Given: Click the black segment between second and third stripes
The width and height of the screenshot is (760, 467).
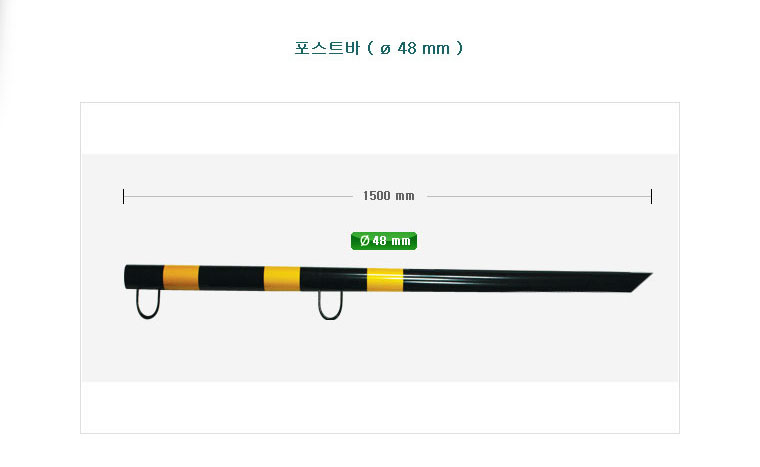Looking at the screenshot, I should (x=333, y=279).
